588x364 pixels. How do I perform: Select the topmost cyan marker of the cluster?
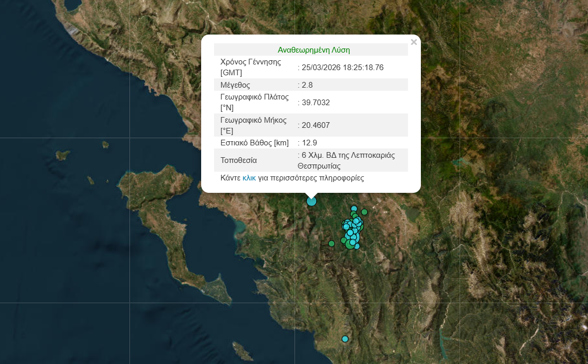click(354, 208)
